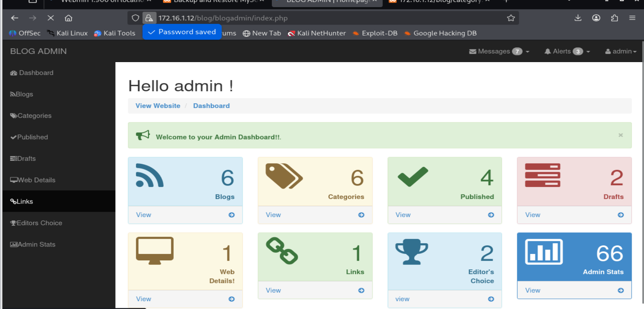Expand the Messages dropdown
This screenshot has width=644, height=309.
tap(499, 51)
